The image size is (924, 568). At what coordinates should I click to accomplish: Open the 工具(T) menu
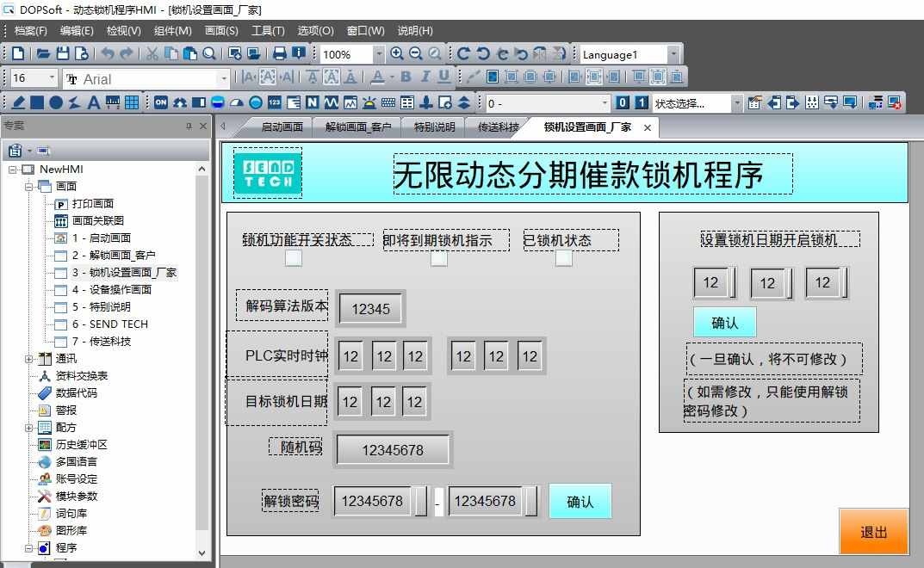click(268, 31)
